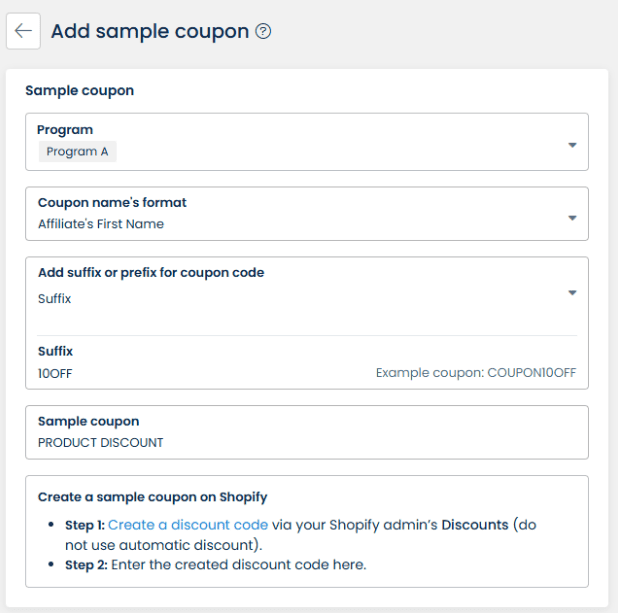Screen dimensions: 618x613
Task: Open the "Create a discount code" link
Action: click(188, 524)
